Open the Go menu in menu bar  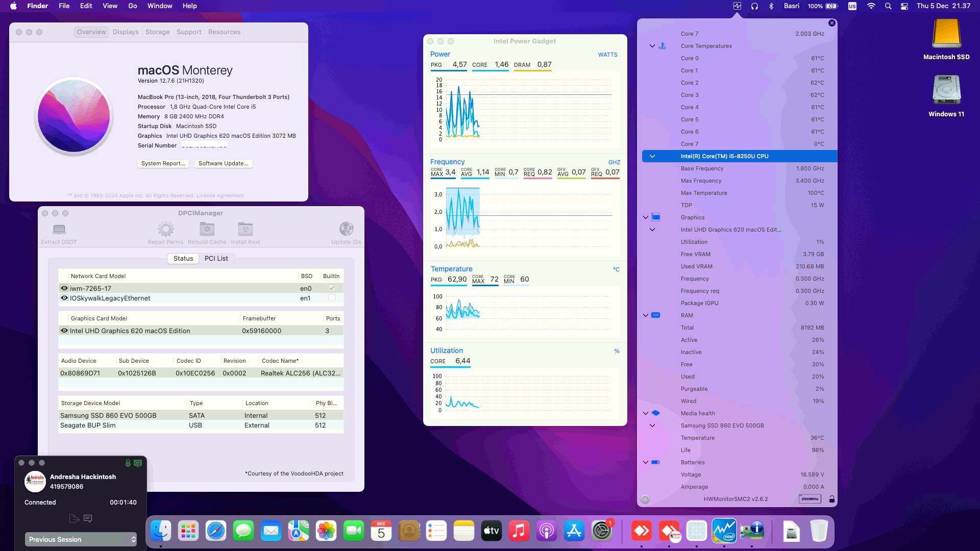pos(133,6)
